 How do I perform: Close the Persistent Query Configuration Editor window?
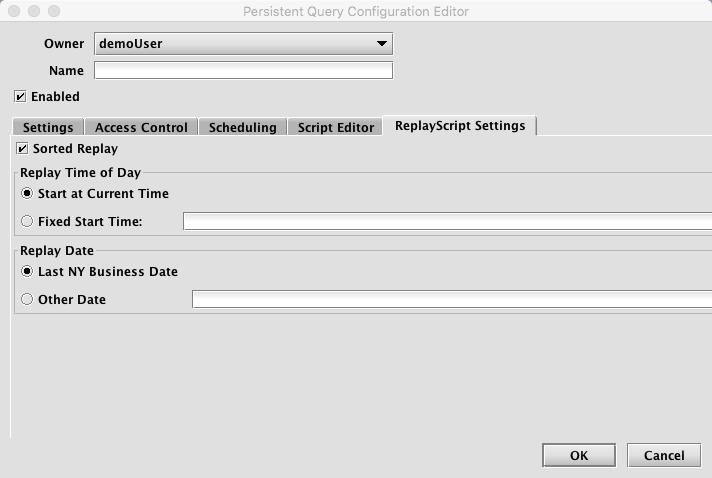(x=14, y=11)
